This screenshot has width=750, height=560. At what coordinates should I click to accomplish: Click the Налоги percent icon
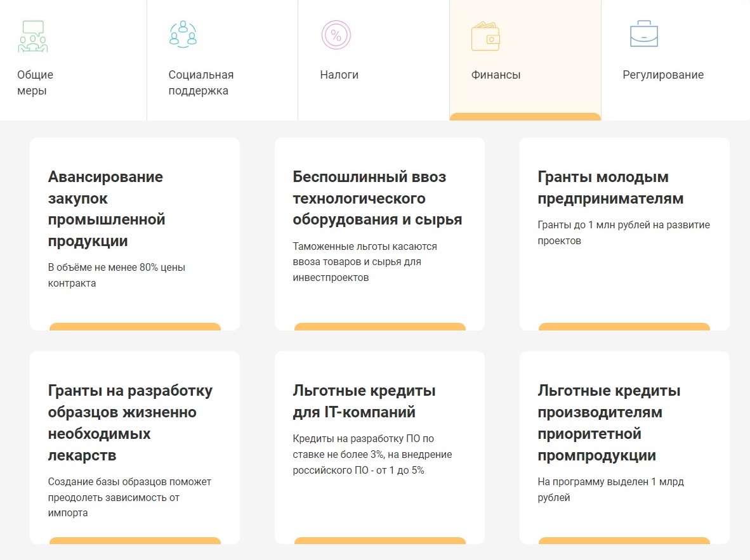(x=336, y=35)
